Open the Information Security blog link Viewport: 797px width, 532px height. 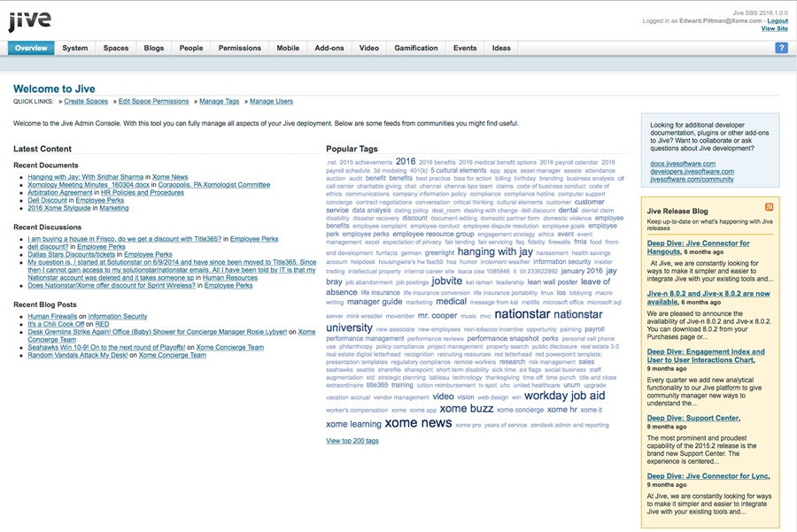coord(118,316)
